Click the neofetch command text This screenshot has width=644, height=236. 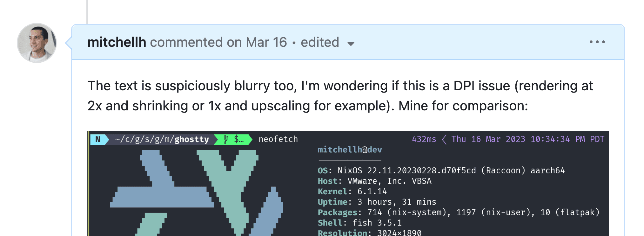[x=278, y=139]
